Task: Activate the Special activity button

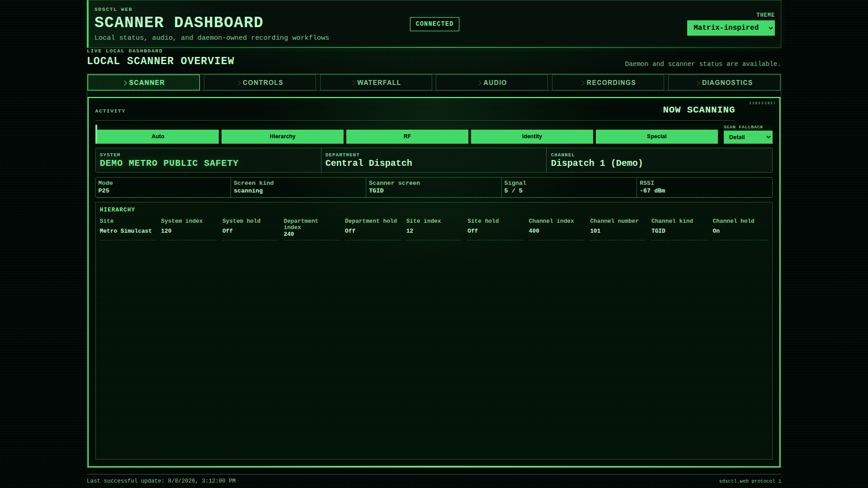Action: tap(657, 136)
